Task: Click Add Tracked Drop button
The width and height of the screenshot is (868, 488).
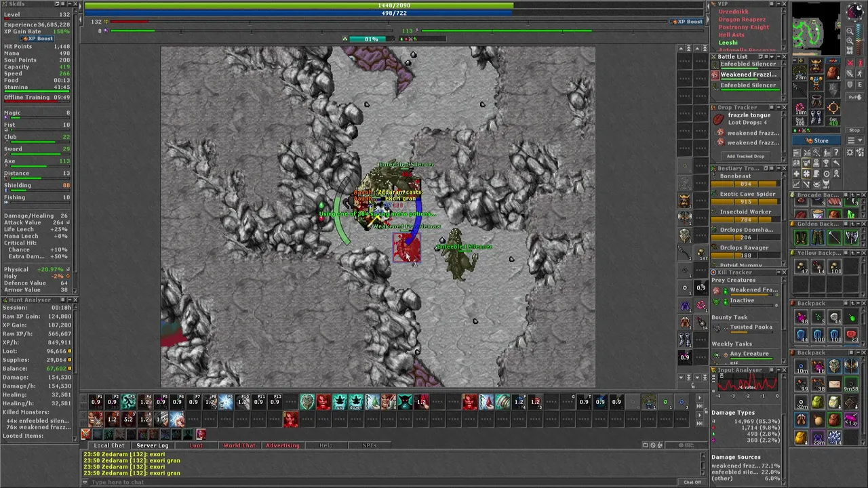Action: click(x=745, y=156)
